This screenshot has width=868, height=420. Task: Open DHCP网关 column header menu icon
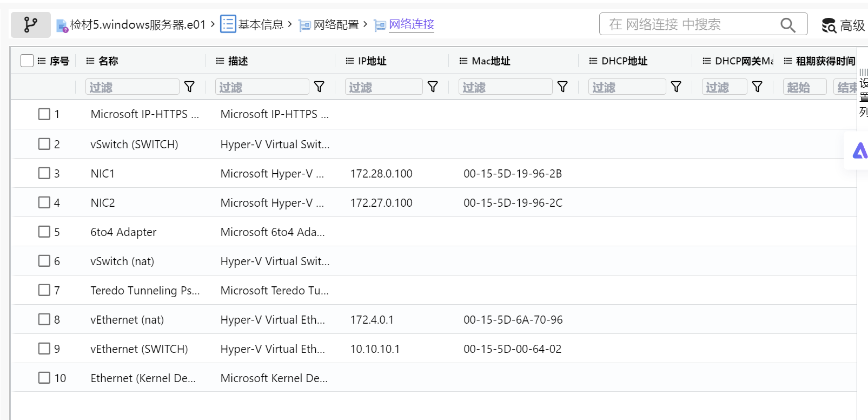coord(707,61)
